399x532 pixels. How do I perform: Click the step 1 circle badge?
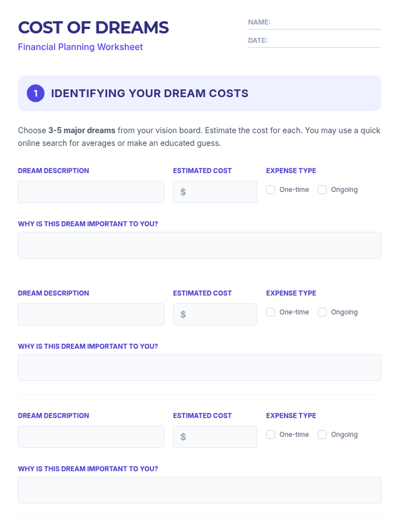[36, 93]
